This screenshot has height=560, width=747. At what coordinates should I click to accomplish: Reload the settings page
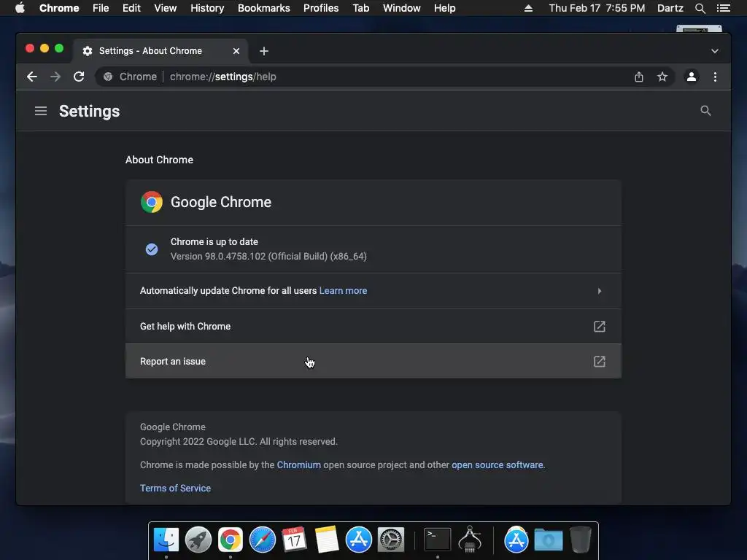tap(79, 77)
